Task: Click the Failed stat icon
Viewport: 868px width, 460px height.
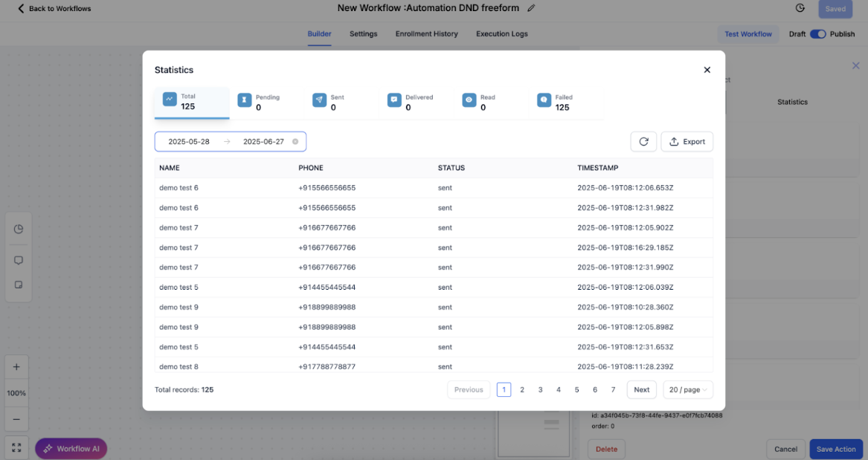Action: point(544,100)
